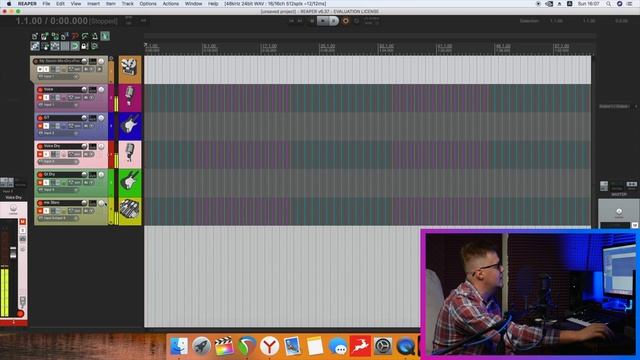
Task: Open the Voice Dry track input dropdown
Action: click(x=58, y=162)
